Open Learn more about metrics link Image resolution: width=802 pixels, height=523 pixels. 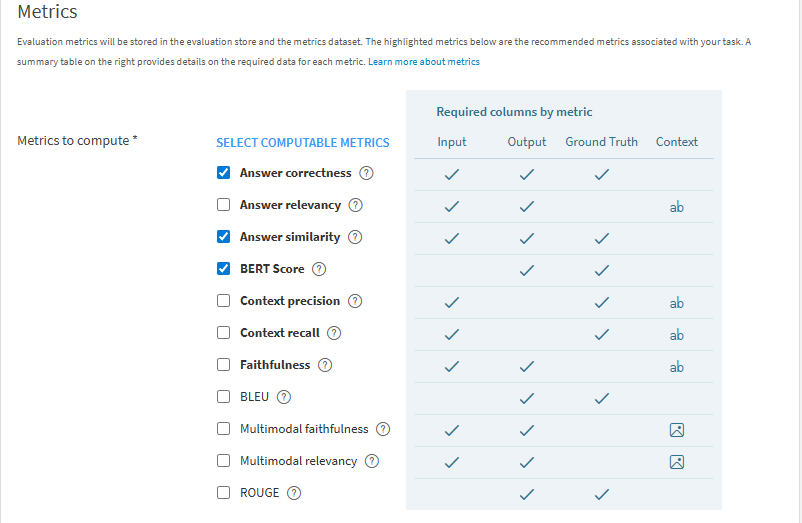click(x=424, y=62)
